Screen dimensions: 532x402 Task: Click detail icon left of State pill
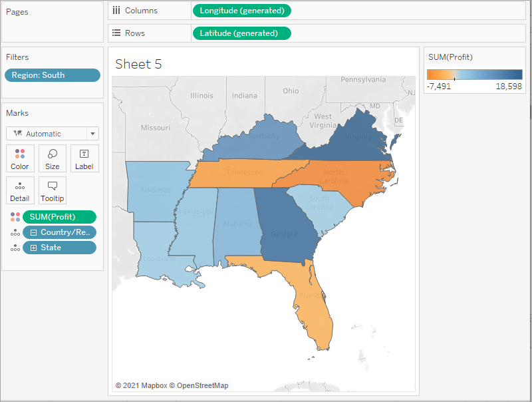point(15,248)
